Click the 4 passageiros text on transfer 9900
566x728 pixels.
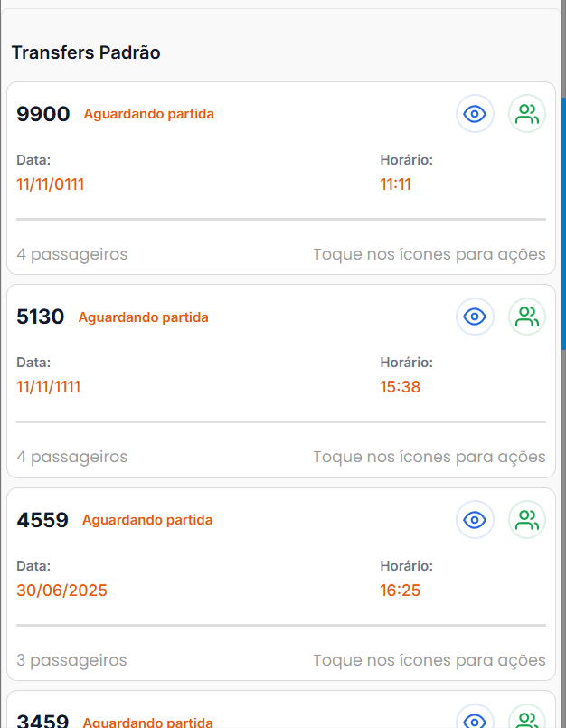71,254
